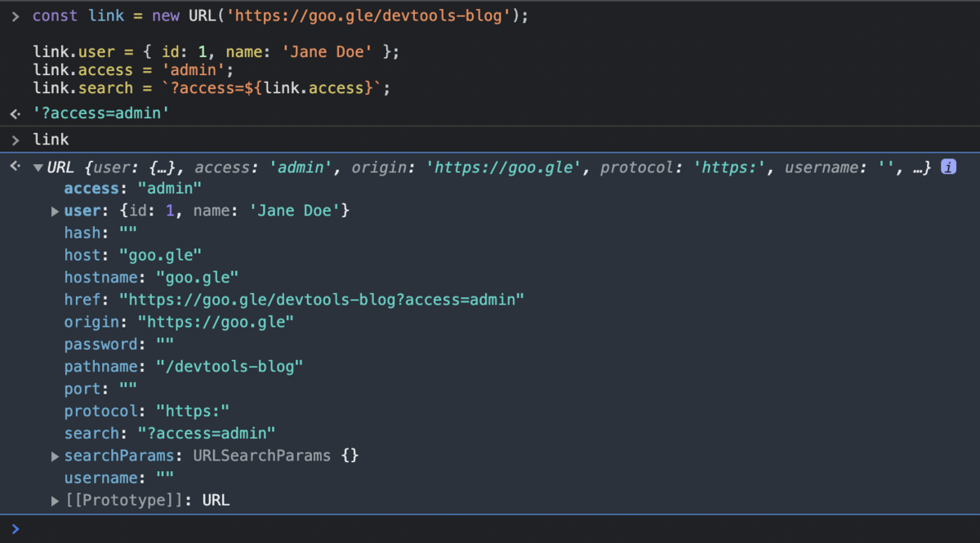The height and width of the screenshot is (543, 980).
Task: Expand the searchParams URLSearchParams entry
Action: pyautogui.click(x=56, y=456)
